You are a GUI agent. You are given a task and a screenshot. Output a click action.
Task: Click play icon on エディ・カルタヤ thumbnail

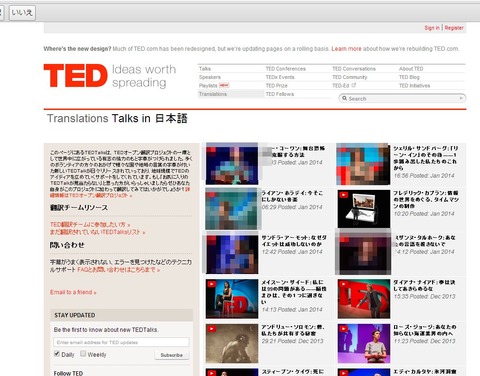click(x=343, y=373)
